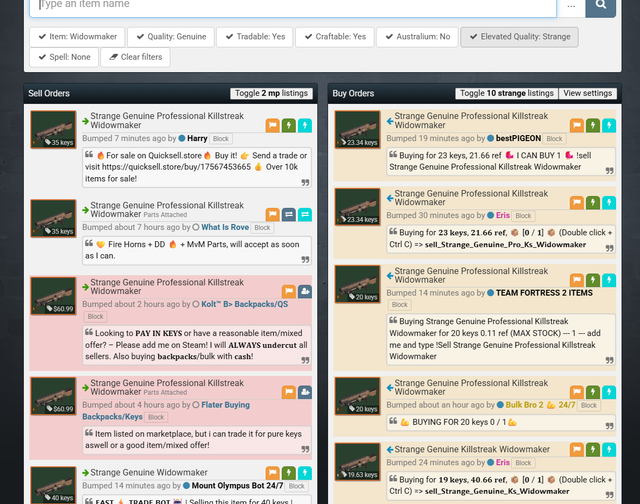This screenshot has width=640, height=504.
Task: Block Harry using the Block button
Action: point(221,139)
